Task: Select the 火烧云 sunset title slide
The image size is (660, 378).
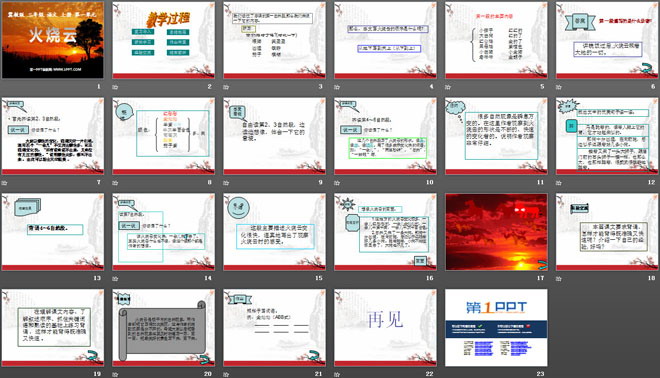Action: (x=53, y=40)
